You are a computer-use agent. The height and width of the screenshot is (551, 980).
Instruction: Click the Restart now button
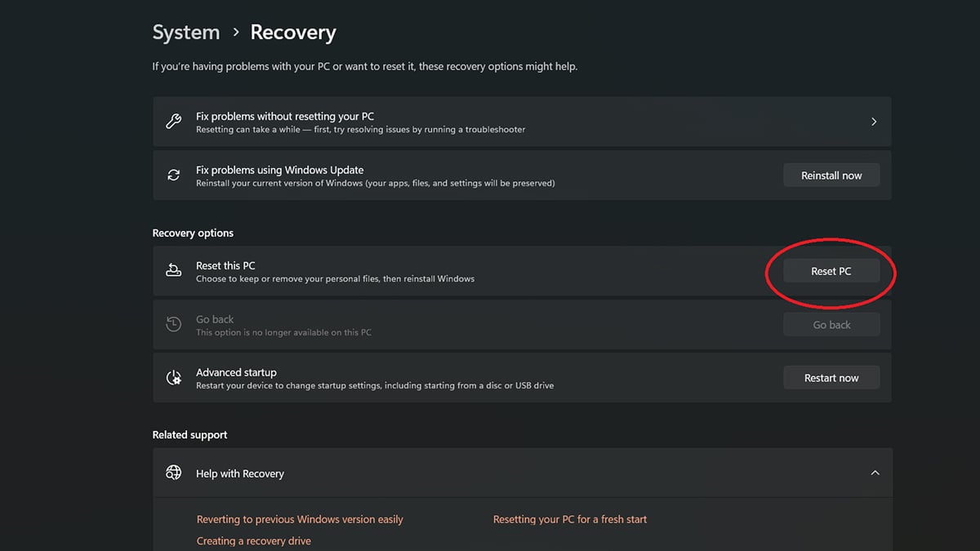(x=831, y=378)
